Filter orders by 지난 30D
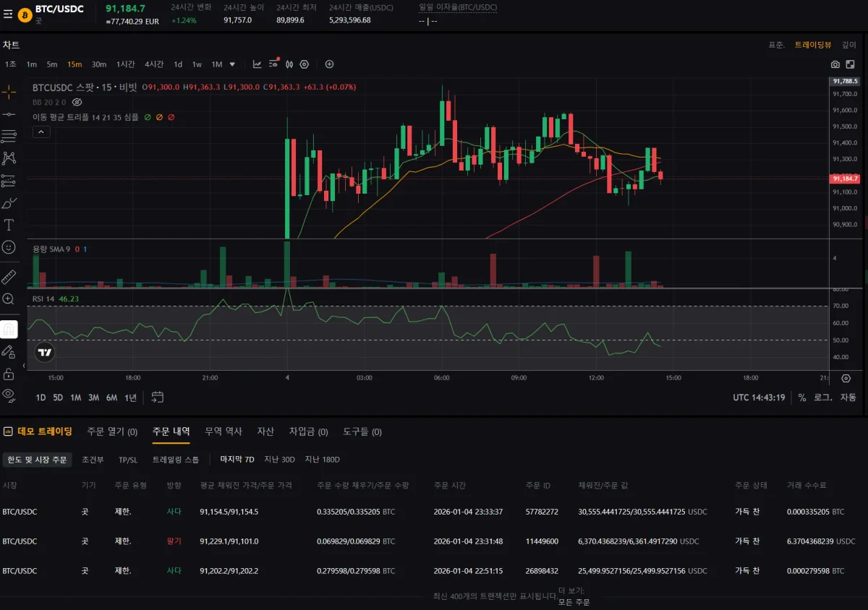Image resolution: width=868 pixels, height=610 pixels. [x=279, y=460]
